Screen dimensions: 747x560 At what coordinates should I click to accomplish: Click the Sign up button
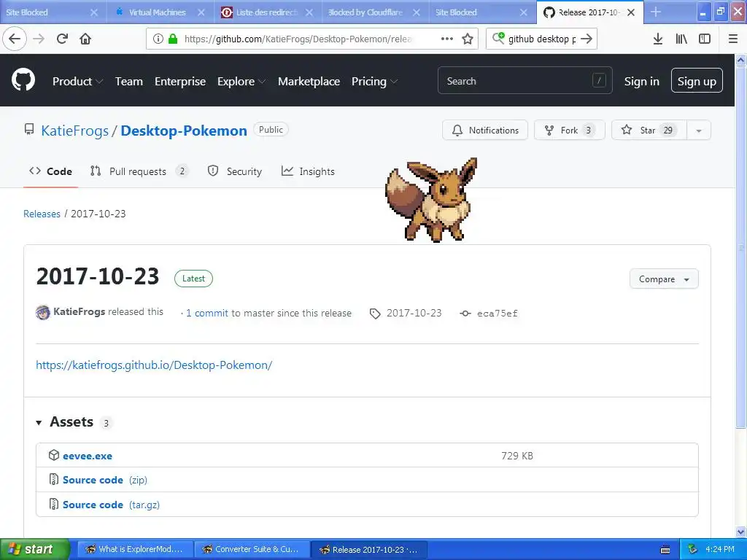697,80
